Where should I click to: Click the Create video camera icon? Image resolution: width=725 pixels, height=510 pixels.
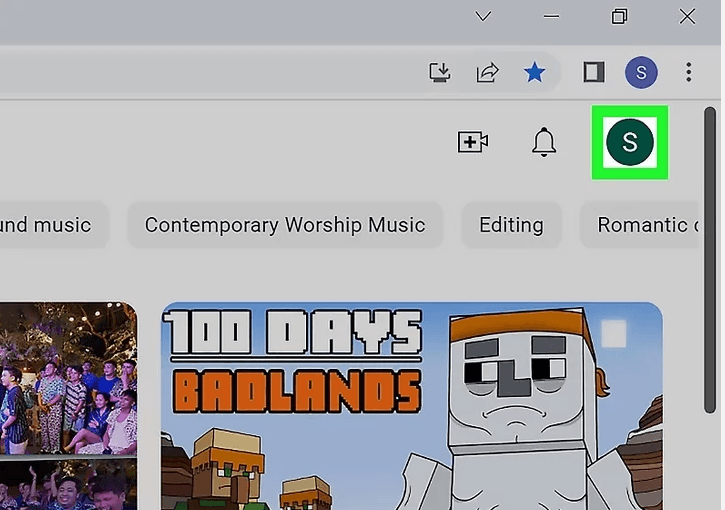click(x=473, y=141)
